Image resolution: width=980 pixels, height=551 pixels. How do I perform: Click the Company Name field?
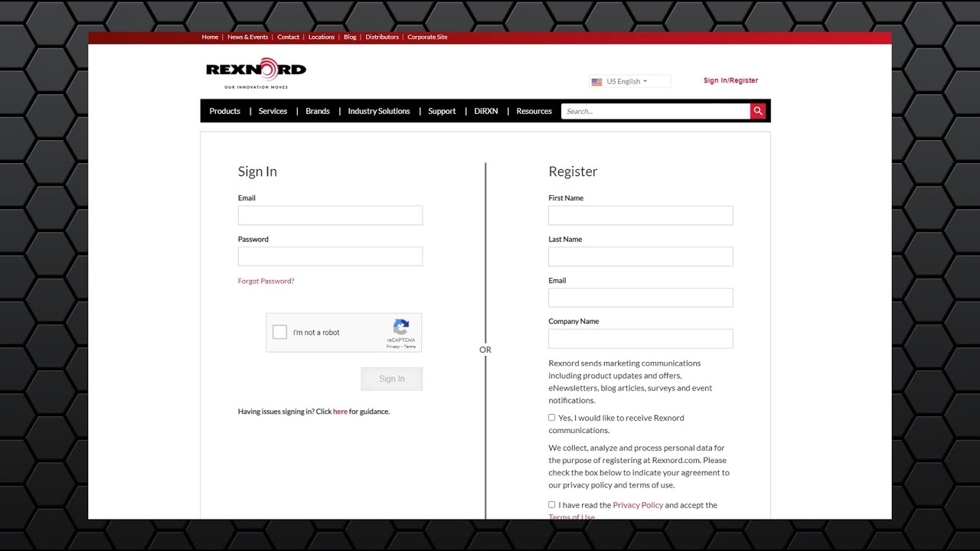(x=641, y=338)
